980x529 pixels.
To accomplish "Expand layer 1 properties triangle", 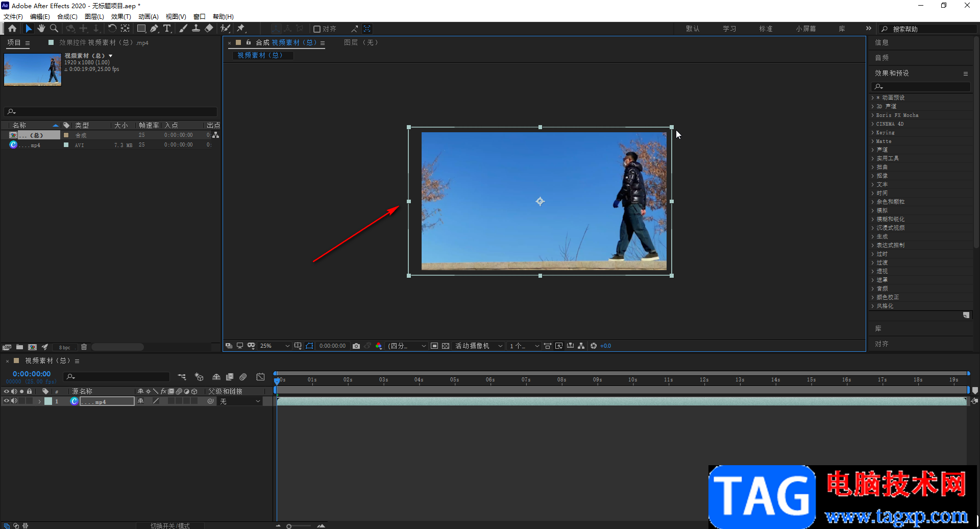I will coord(39,401).
